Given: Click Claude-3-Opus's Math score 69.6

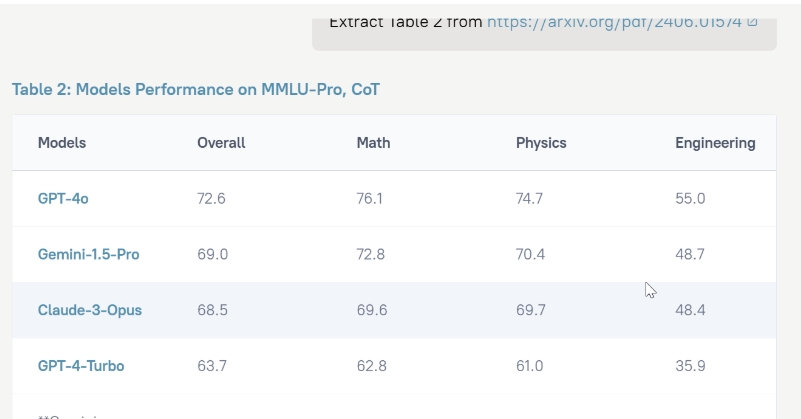Looking at the screenshot, I should [371, 310].
